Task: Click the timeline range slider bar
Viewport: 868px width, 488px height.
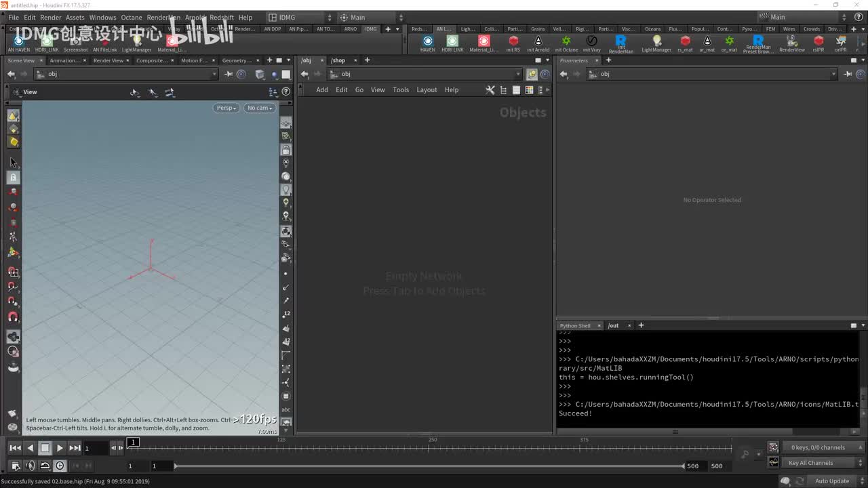Action: (429, 466)
